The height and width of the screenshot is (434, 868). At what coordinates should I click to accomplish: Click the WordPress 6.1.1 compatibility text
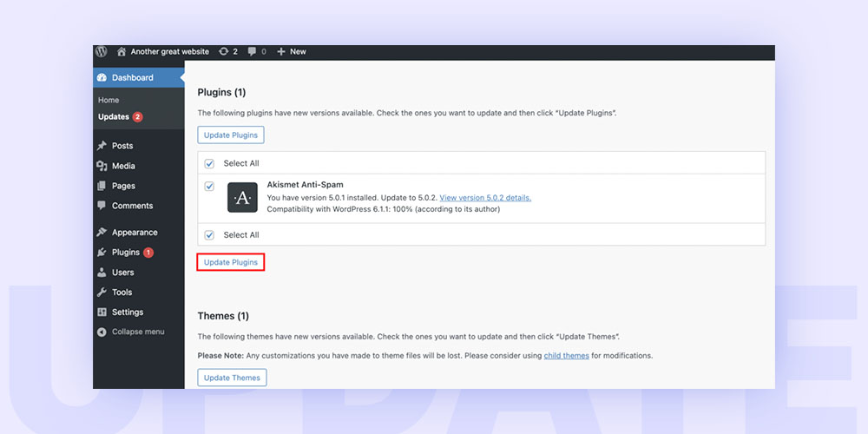pos(383,209)
